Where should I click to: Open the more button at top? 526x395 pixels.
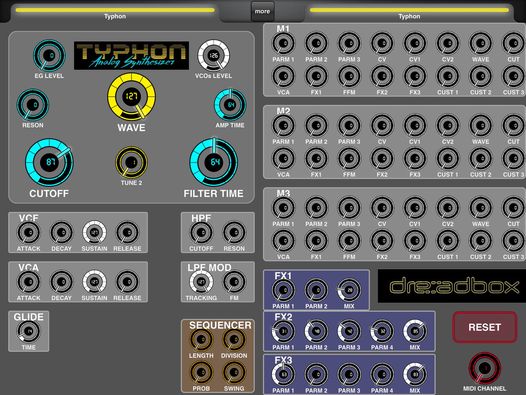262,11
